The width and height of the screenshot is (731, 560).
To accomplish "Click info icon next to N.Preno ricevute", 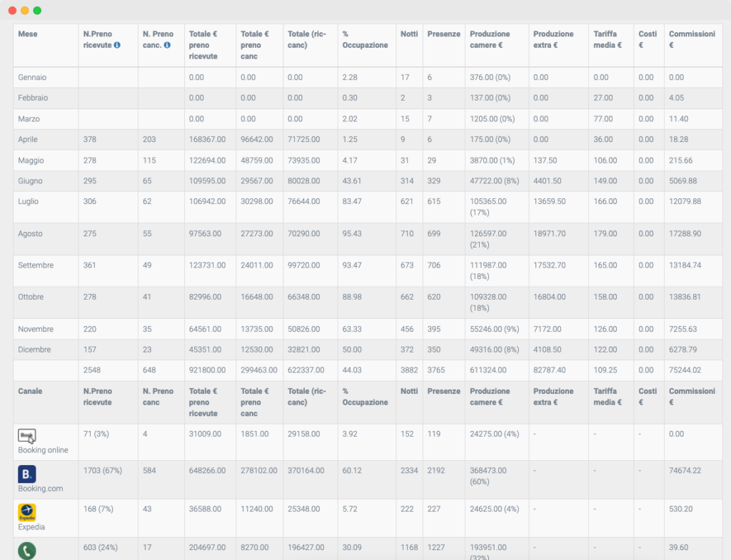I will (117, 45).
